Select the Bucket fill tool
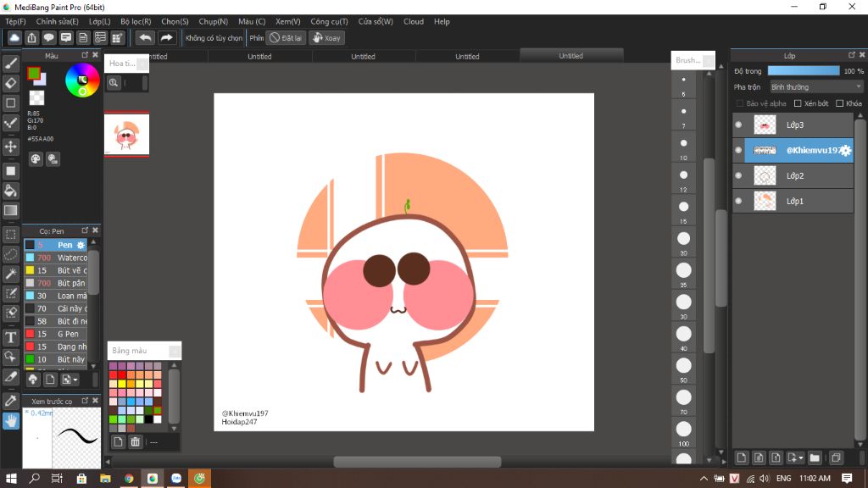The width and height of the screenshot is (868, 488). [10, 191]
